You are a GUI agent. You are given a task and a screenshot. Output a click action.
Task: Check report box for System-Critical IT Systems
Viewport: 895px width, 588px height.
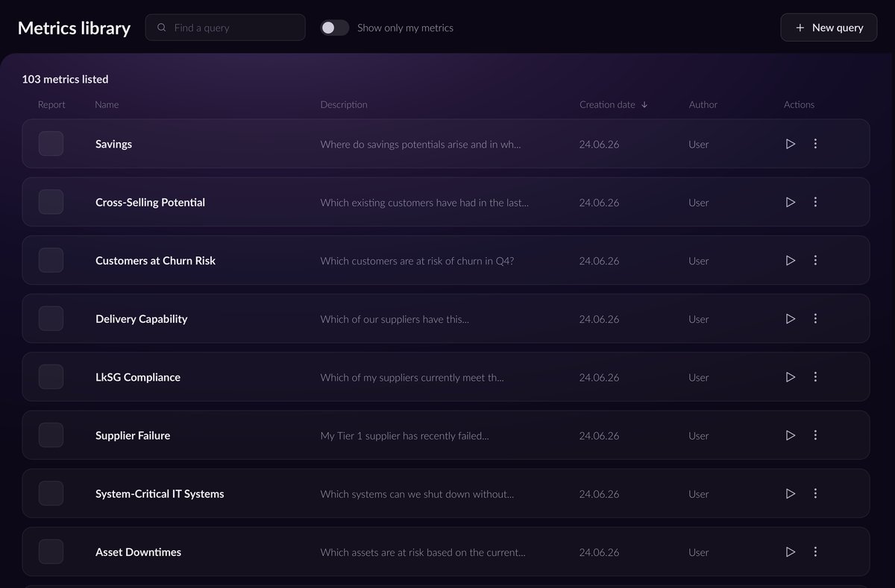coord(51,493)
